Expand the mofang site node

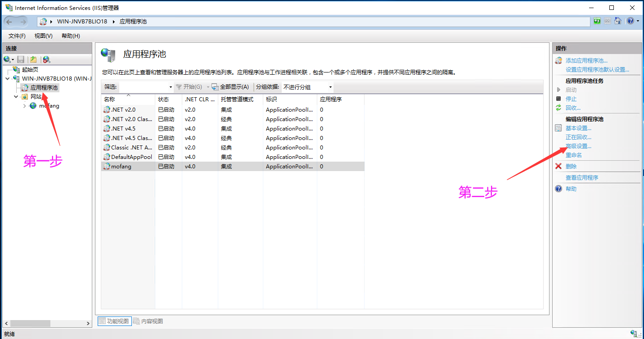tap(25, 106)
